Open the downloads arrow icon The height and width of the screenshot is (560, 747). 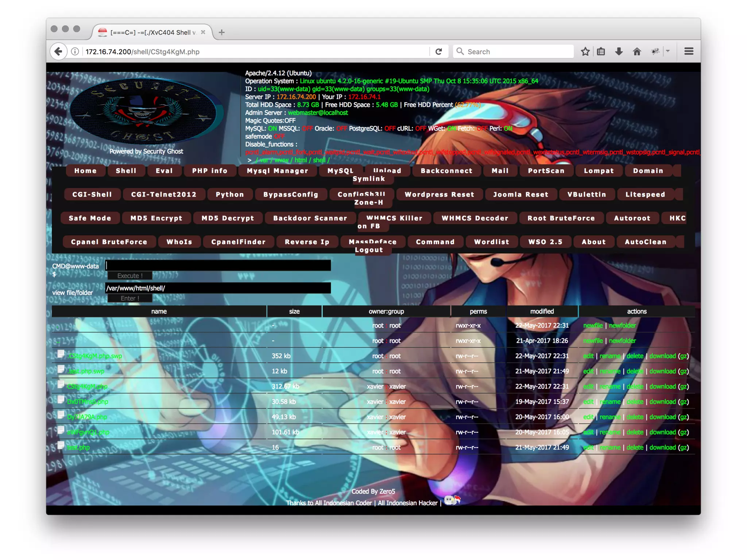tap(619, 51)
